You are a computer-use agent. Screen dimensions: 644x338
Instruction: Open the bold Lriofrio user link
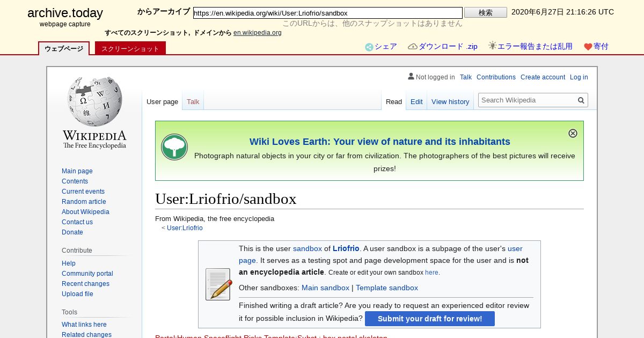[x=346, y=248]
